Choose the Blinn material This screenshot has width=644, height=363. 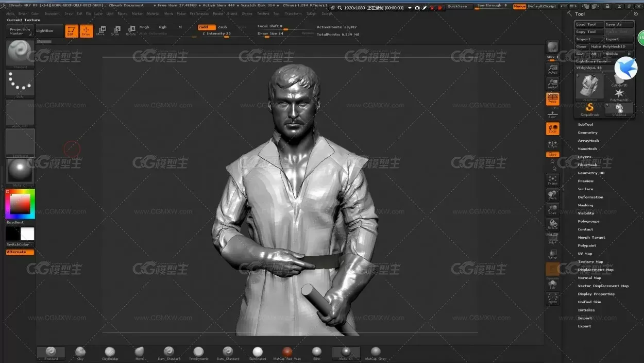[316, 353]
